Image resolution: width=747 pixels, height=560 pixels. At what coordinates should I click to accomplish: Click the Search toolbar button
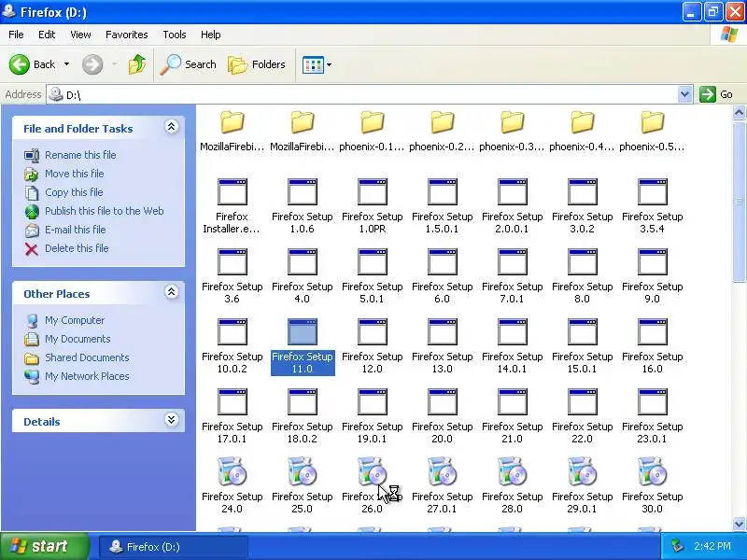189,64
